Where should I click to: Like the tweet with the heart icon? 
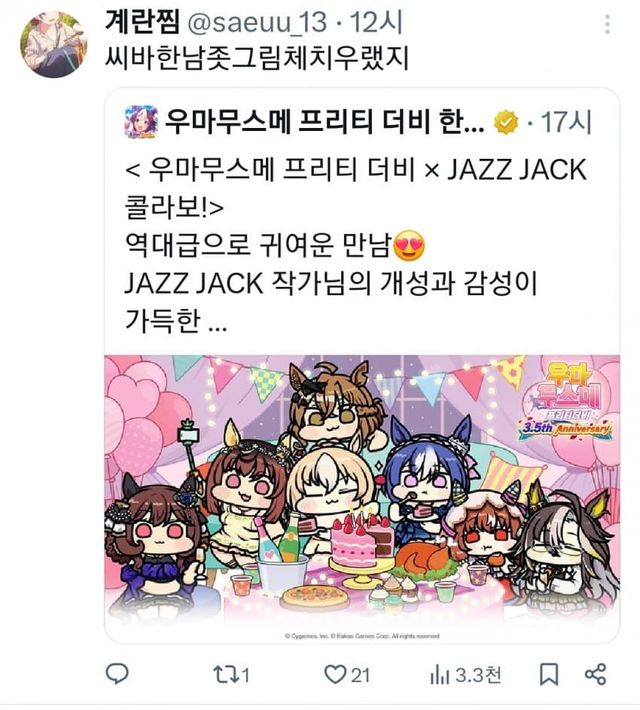click(x=335, y=675)
